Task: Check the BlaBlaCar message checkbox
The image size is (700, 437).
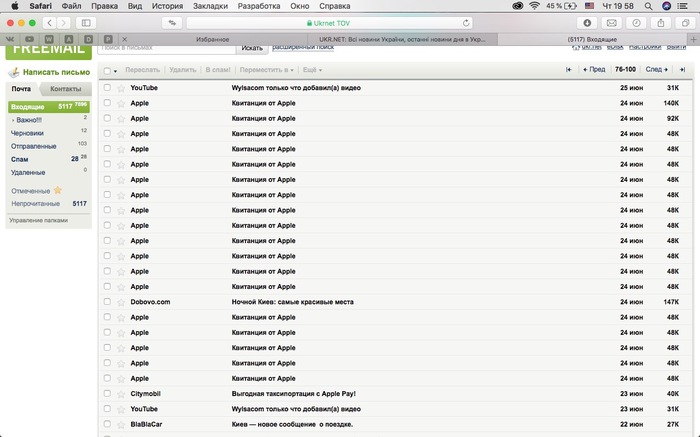Action: pos(107,424)
